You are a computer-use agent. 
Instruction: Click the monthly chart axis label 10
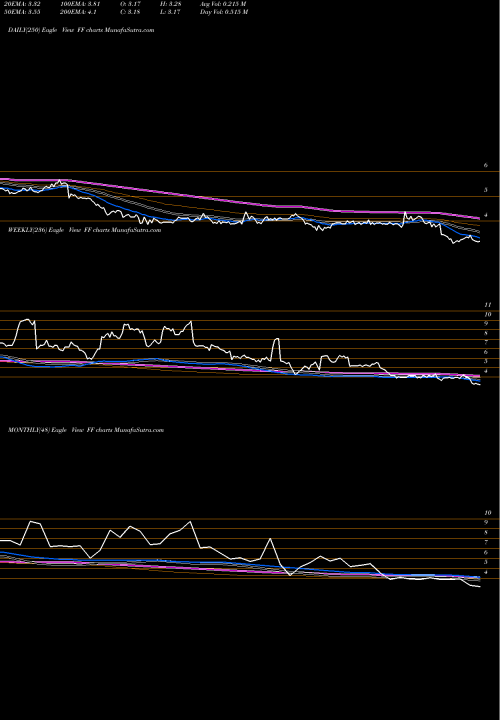point(488,513)
